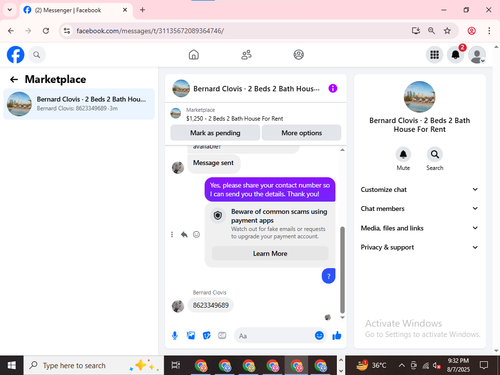The width and height of the screenshot is (500, 375).
Task: Click Learn More on scam warning
Action: point(270,253)
